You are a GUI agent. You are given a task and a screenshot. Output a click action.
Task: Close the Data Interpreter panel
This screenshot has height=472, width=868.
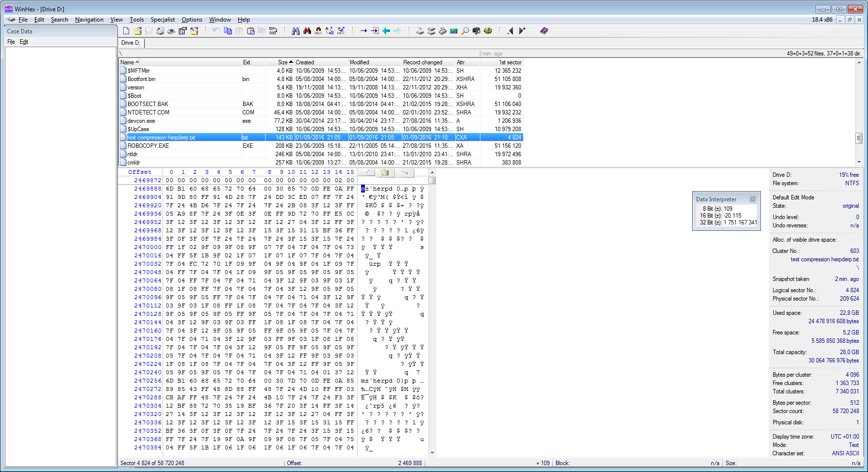[753, 199]
